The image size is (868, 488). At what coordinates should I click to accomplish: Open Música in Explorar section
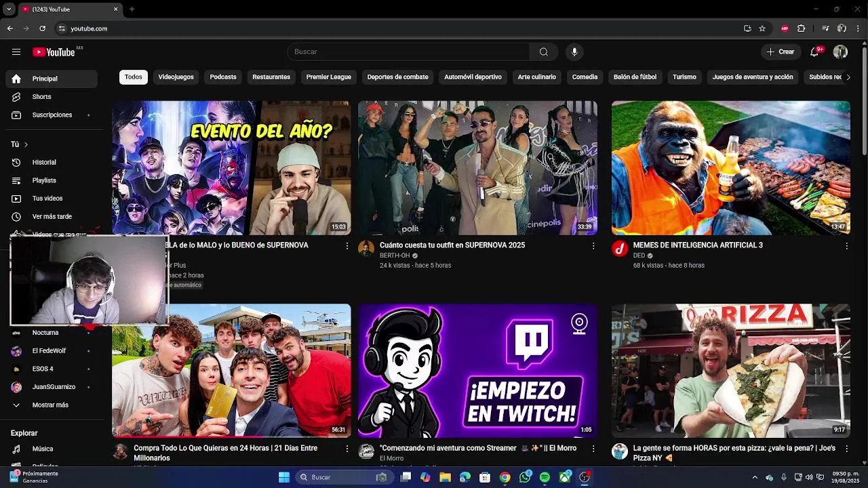click(x=52, y=449)
